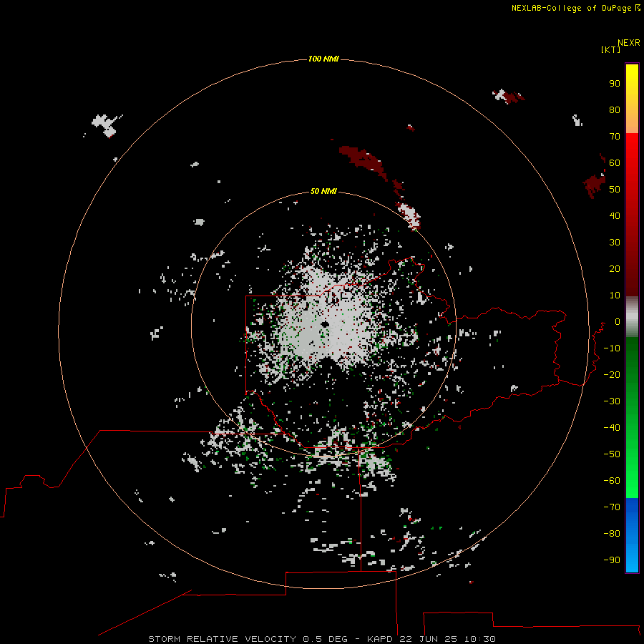
Task: Click the 60 value on velocity scale
Action: coord(615,162)
